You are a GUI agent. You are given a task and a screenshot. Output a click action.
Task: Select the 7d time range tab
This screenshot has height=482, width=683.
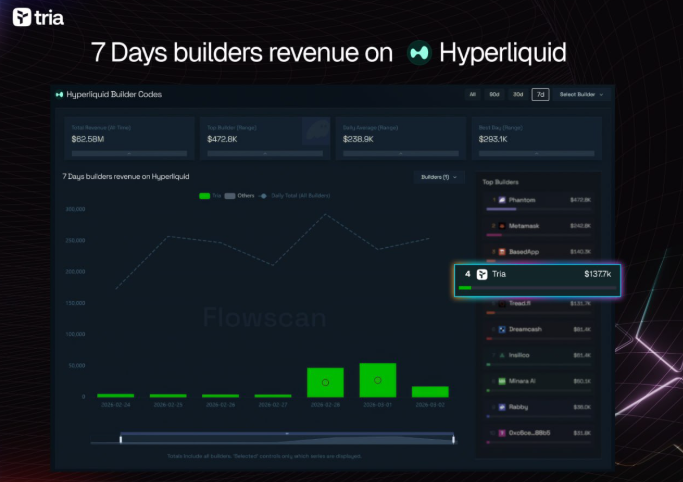[x=540, y=94]
